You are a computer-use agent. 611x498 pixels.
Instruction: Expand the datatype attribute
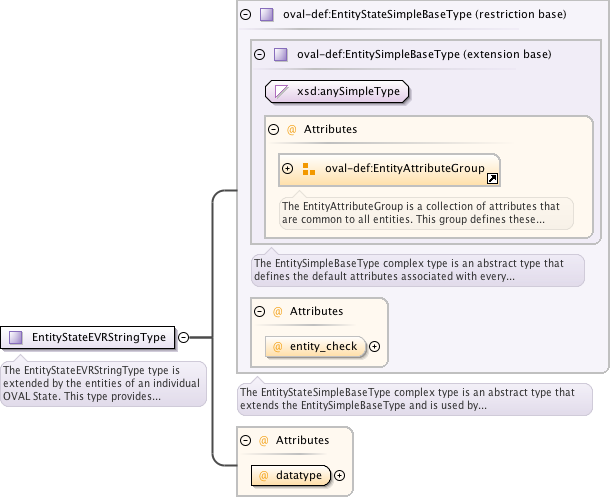click(339, 476)
